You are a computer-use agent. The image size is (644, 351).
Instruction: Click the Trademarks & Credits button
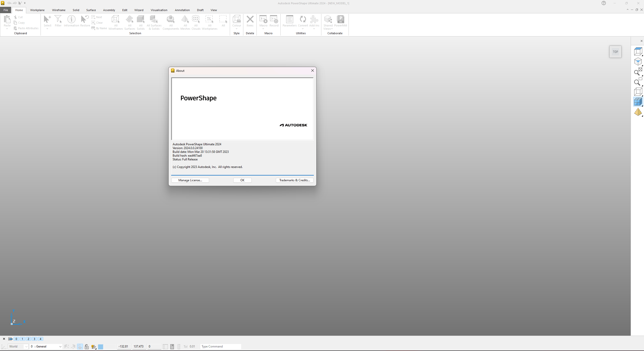295,180
